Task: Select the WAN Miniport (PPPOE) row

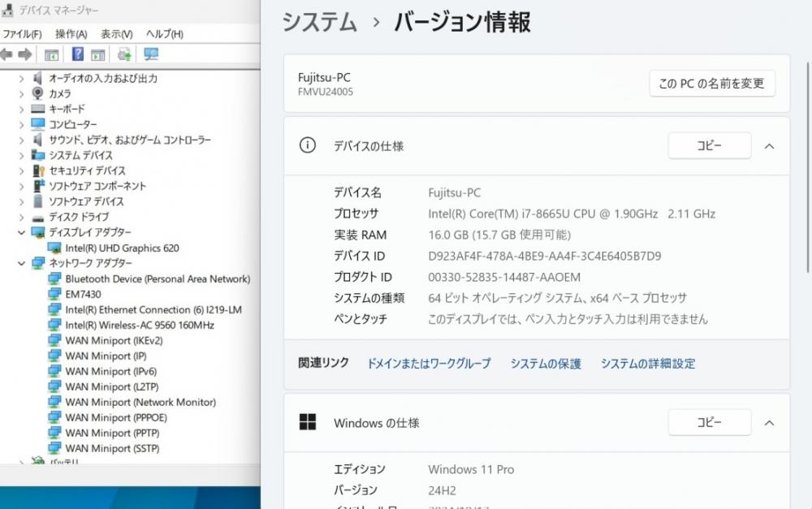Action: (116, 417)
